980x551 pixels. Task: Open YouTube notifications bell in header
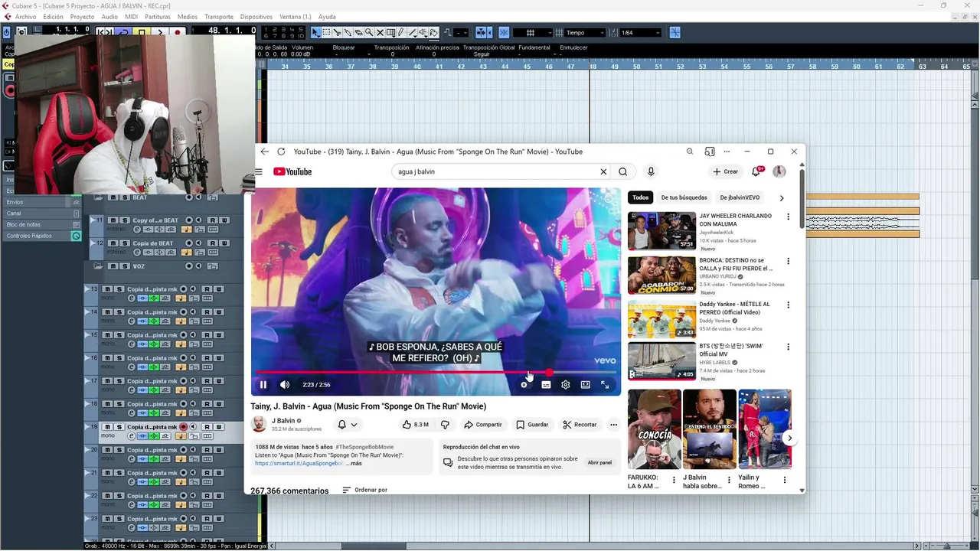click(756, 171)
